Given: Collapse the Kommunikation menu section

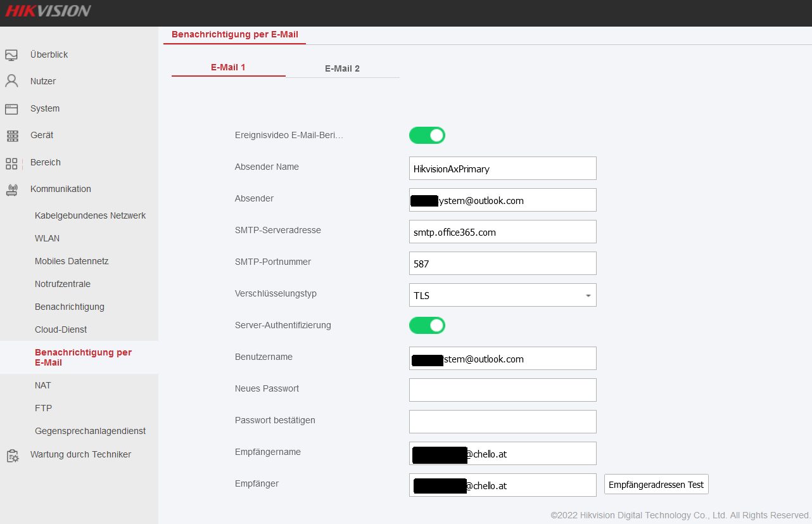Looking at the screenshot, I should coord(61,189).
